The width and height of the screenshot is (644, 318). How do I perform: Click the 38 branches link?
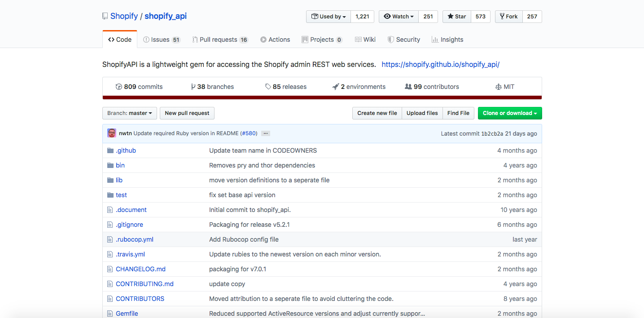pyautogui.click(x=212, y=87)
